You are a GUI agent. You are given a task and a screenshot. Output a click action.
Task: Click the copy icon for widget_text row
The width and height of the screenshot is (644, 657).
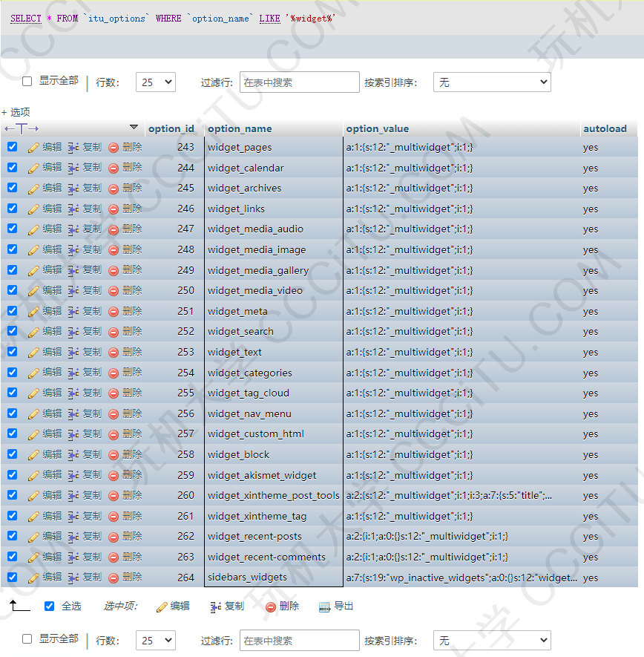(x=73, y=352)
